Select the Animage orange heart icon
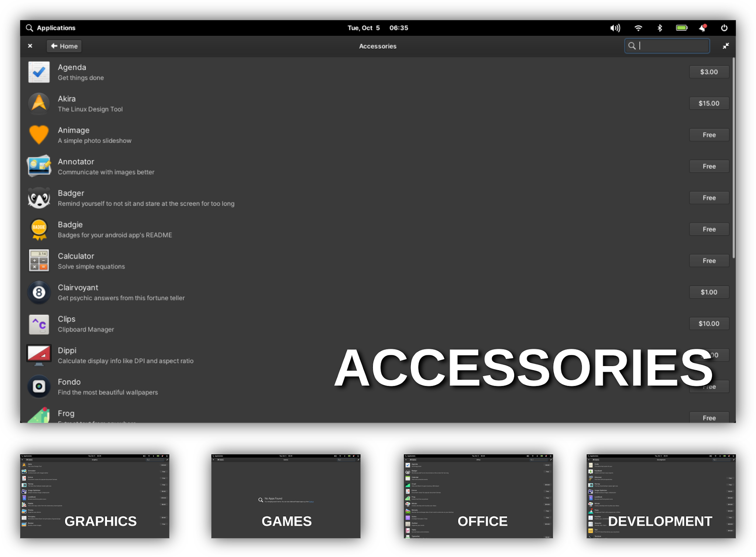The image size is (756, 557). (39, 135)
